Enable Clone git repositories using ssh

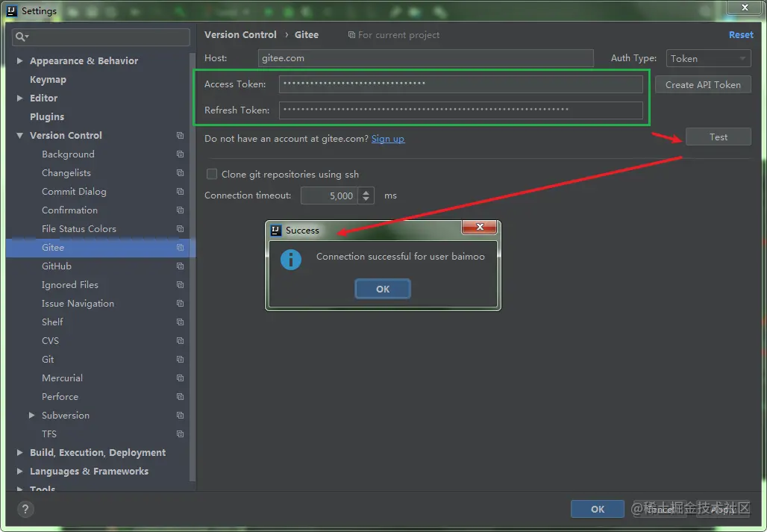[212, 174]
